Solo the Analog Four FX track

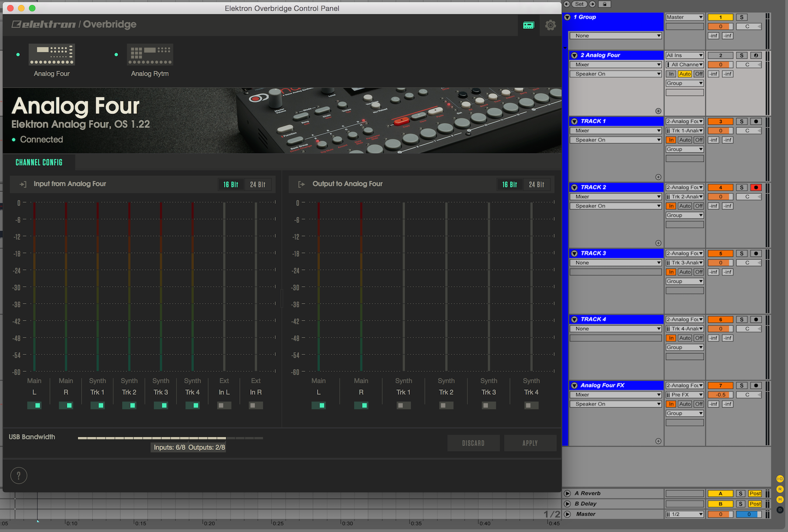tap(742, 385)
